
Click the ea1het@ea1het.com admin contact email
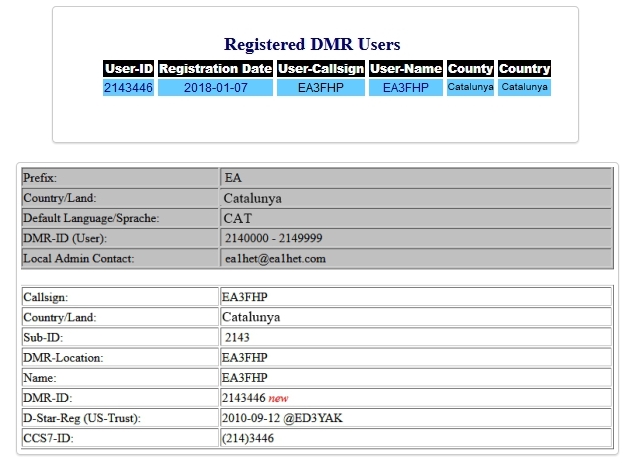(275, 258)
